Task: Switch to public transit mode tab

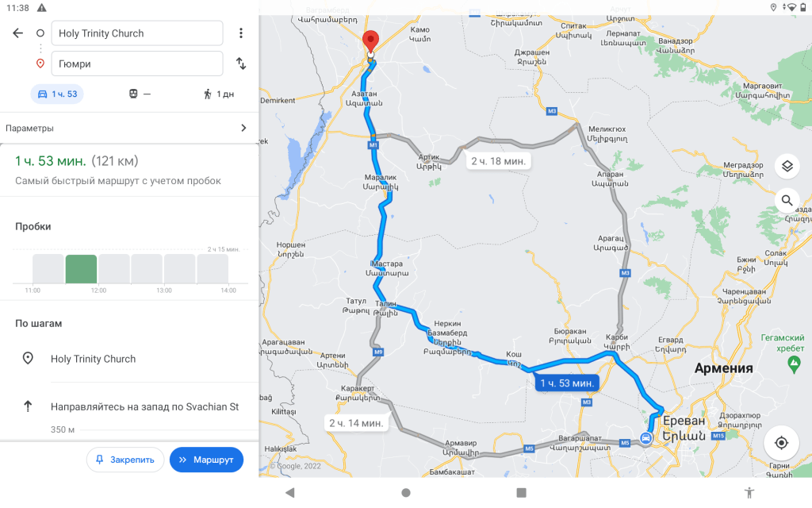Action: pos(140,94)
